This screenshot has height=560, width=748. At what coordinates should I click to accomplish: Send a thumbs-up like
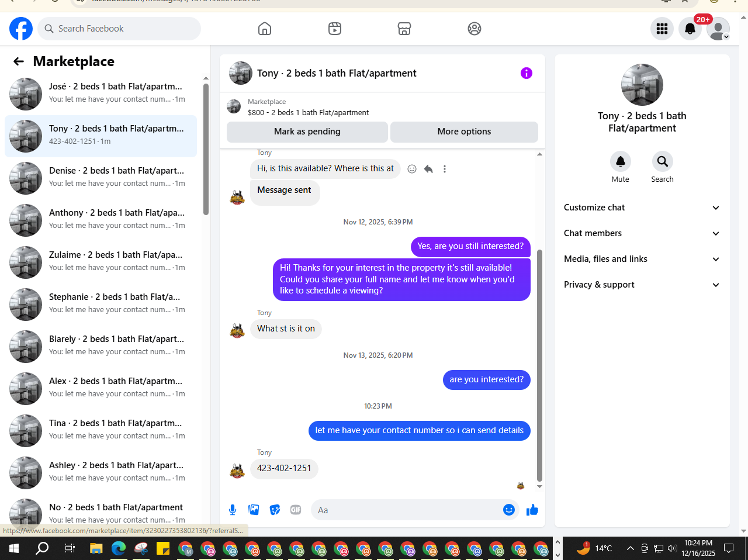tap(532, 510)
